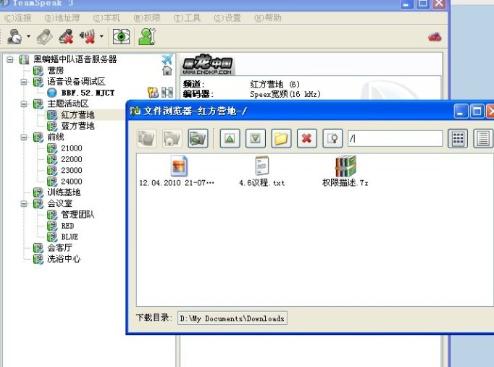Click second greyed folder icon in file browser
Viewport: 494px width, 367px height.
point(172,138)
